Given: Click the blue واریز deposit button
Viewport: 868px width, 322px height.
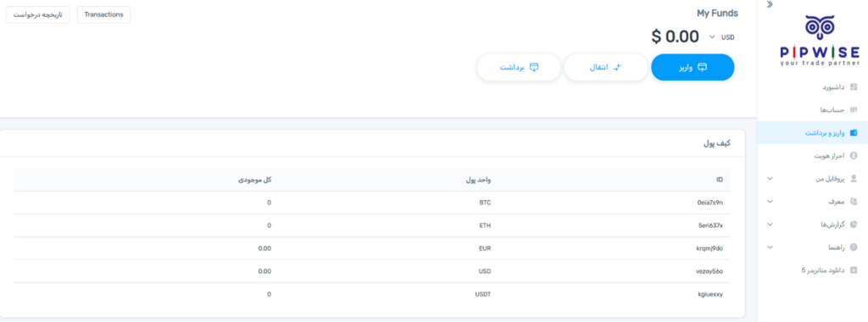Looking at the screenshot, I should tap(693, 67).
